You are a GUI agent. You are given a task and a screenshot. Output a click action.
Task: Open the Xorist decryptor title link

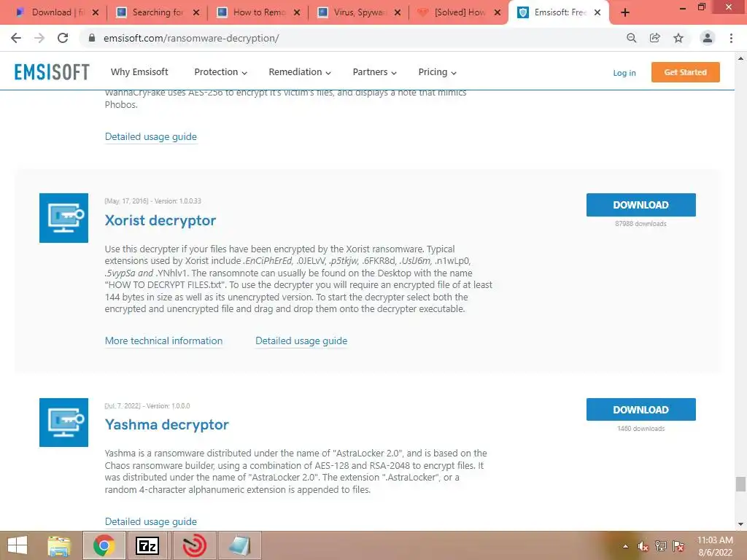[x=160, y=220]
